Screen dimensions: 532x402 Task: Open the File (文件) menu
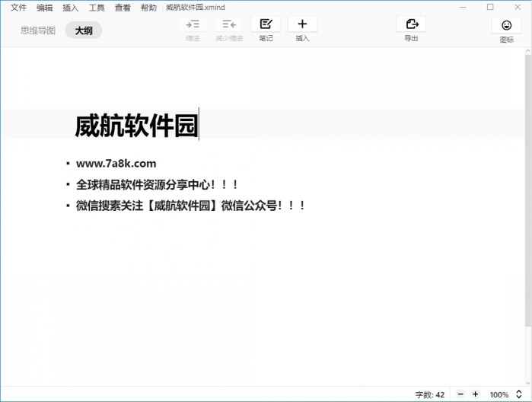coord(18,8)
